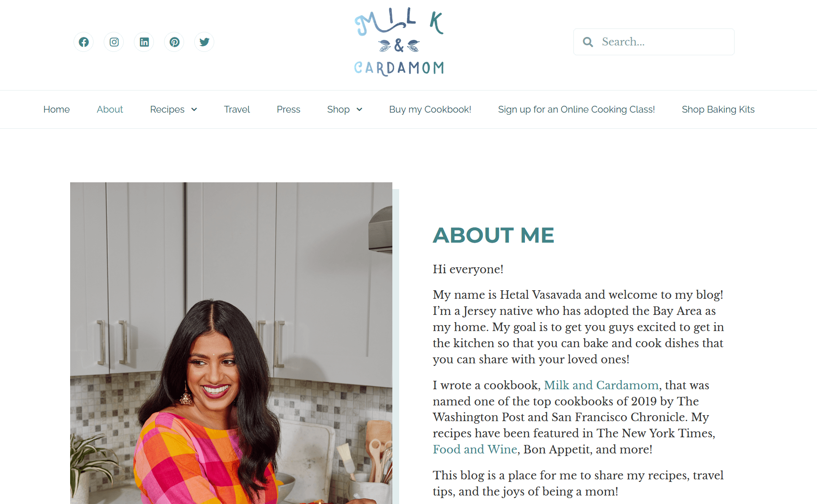
Task: Select the About menu item
Action: [x=110, y=110]
